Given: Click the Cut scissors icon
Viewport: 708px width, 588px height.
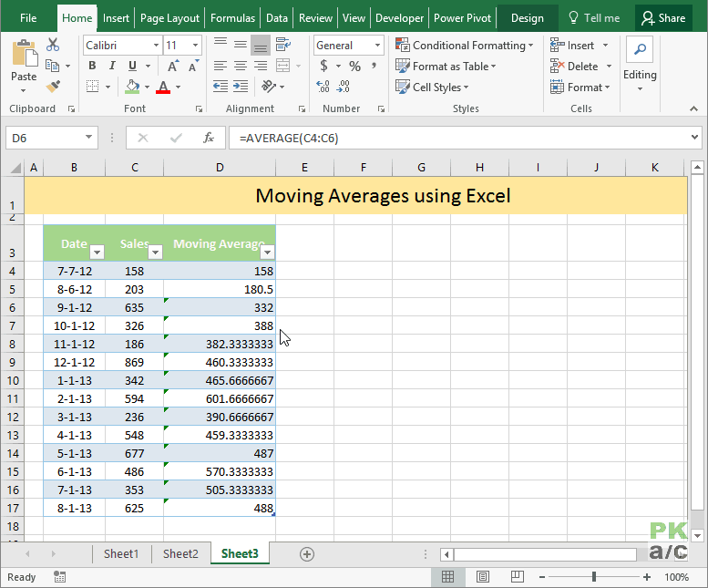Looking at the screenshot, I should (53, 45).
